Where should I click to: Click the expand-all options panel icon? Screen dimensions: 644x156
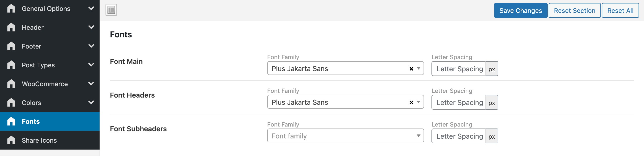111,10
